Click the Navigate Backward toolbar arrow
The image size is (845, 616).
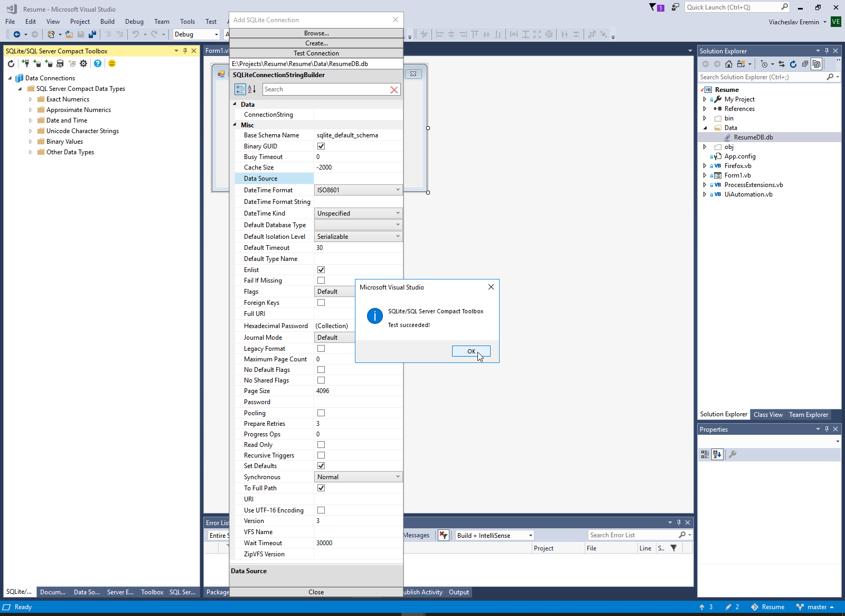(17, 34)
